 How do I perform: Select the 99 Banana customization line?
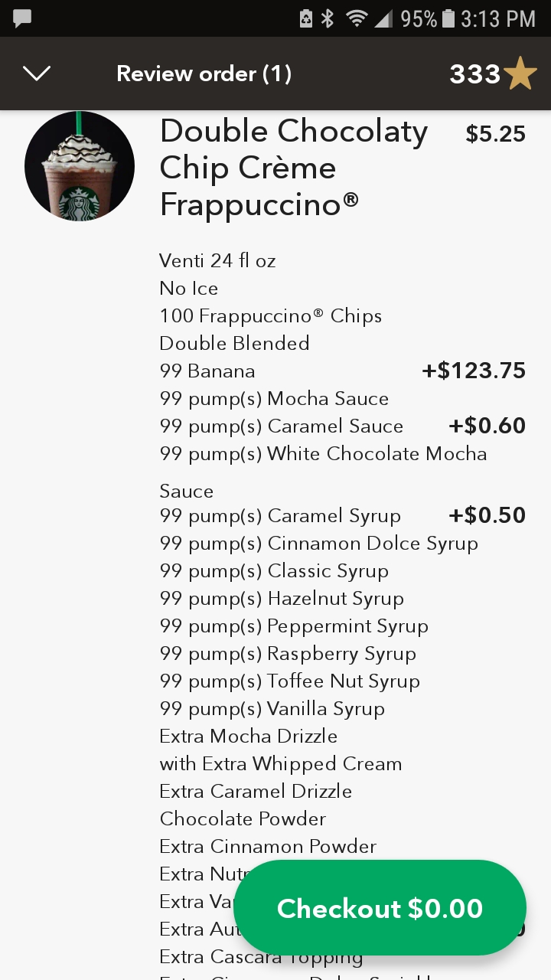pos(207,371)
